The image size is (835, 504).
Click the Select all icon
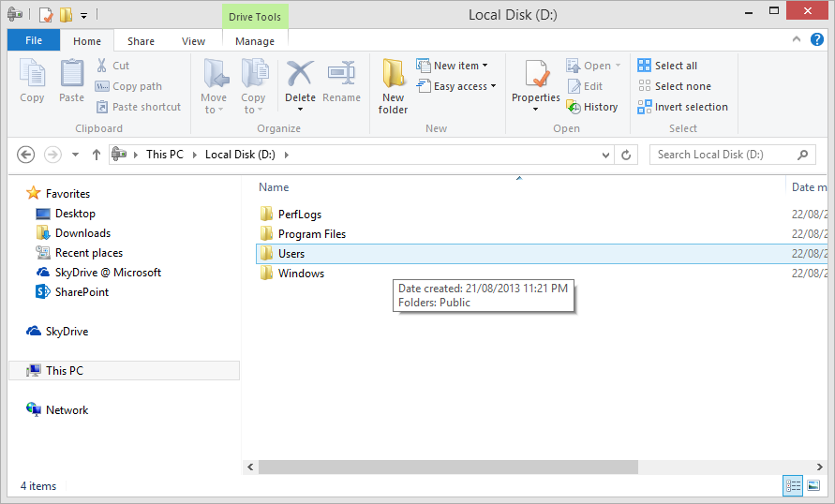(x=645, y=66)
